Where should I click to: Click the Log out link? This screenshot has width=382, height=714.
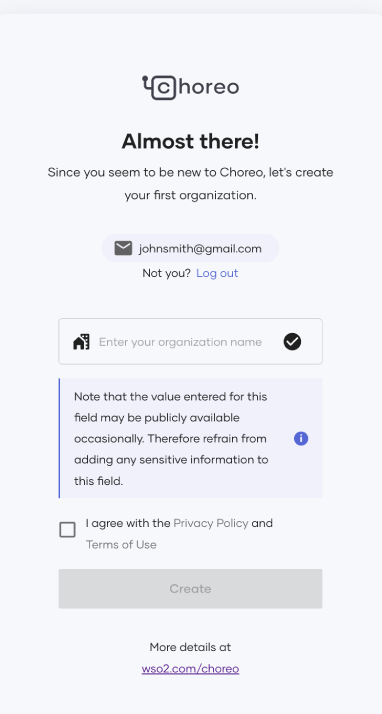pyautogui.click(x=217, y=273)
